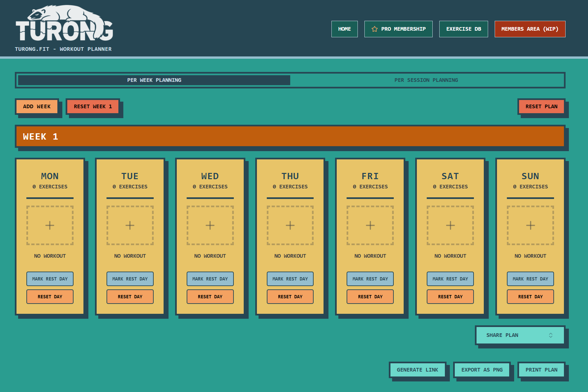Screen dimensions: 588x392
Task: Click Export as PNG
Action: click(x=482, y=370)
